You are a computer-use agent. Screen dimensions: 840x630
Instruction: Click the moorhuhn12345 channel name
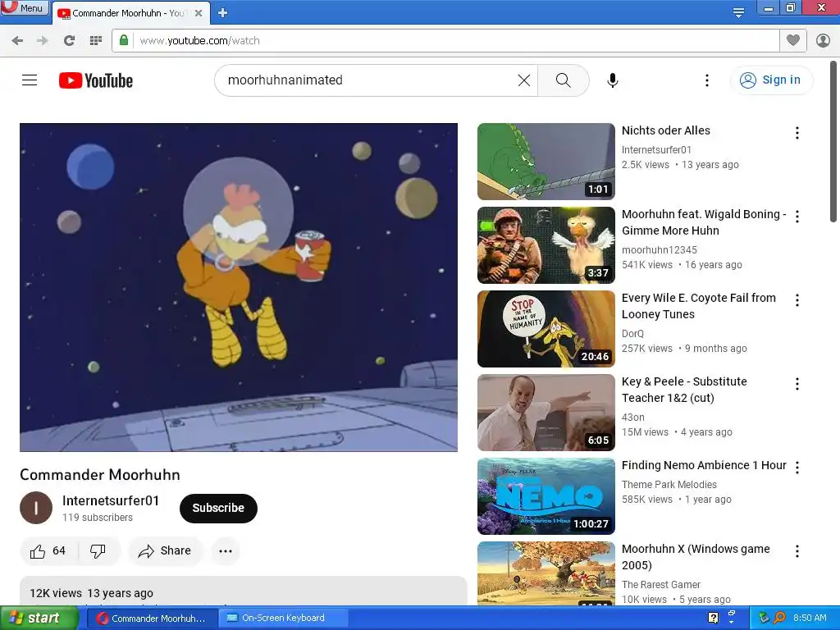coord(659,249)
